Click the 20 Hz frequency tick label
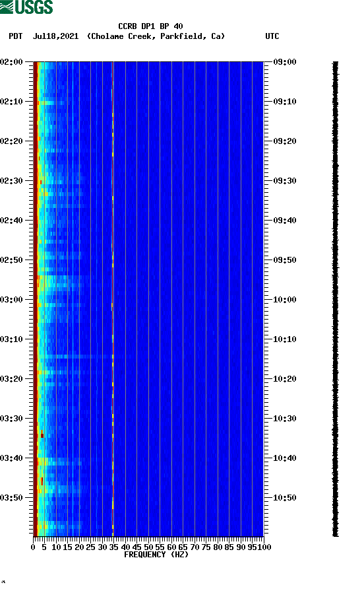 pyautogui.click(x=79, y=547)
